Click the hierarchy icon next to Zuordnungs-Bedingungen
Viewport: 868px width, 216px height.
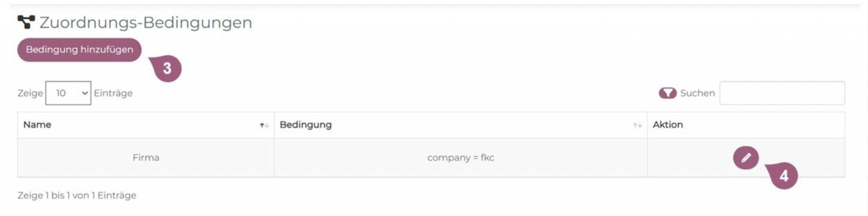[x=26, y=22]
